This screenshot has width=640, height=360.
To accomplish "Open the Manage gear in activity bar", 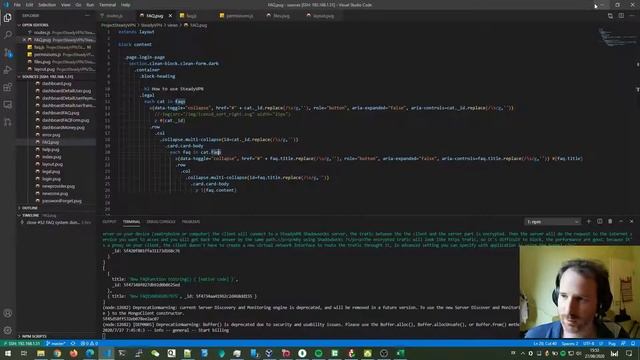I will pos(8,330).
